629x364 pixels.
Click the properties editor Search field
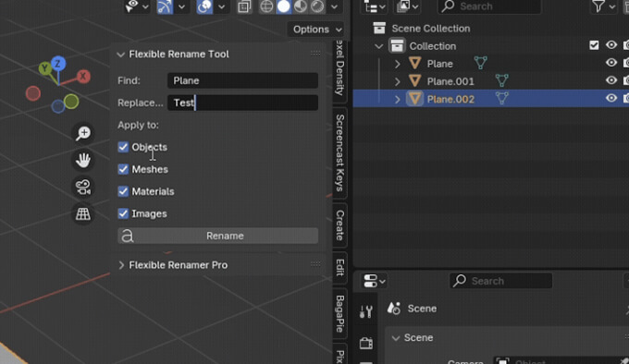[x=500, y=281]
